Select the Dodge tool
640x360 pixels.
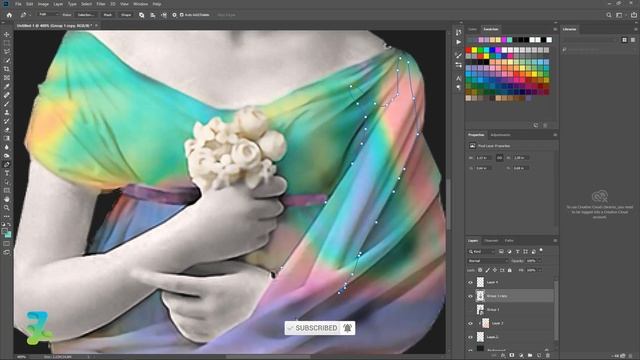tap(7, 156)
